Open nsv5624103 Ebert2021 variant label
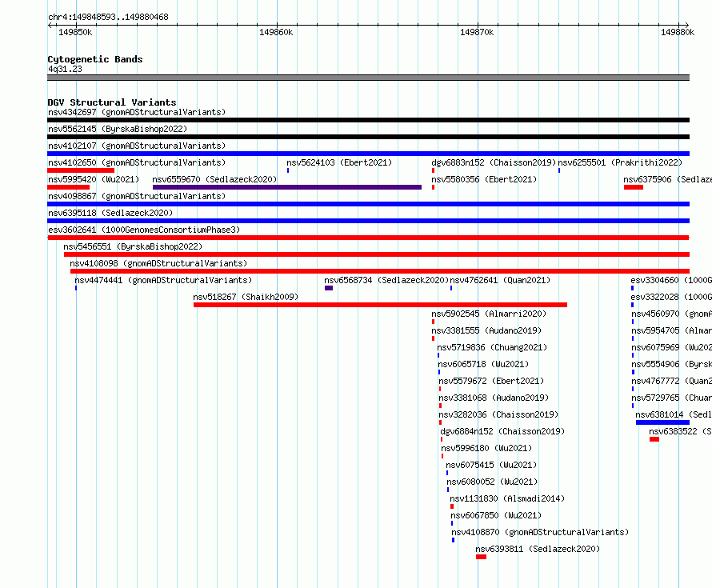The width and height of the screenshot is (712, 588). pyautogui.click(x=339, y=162)
